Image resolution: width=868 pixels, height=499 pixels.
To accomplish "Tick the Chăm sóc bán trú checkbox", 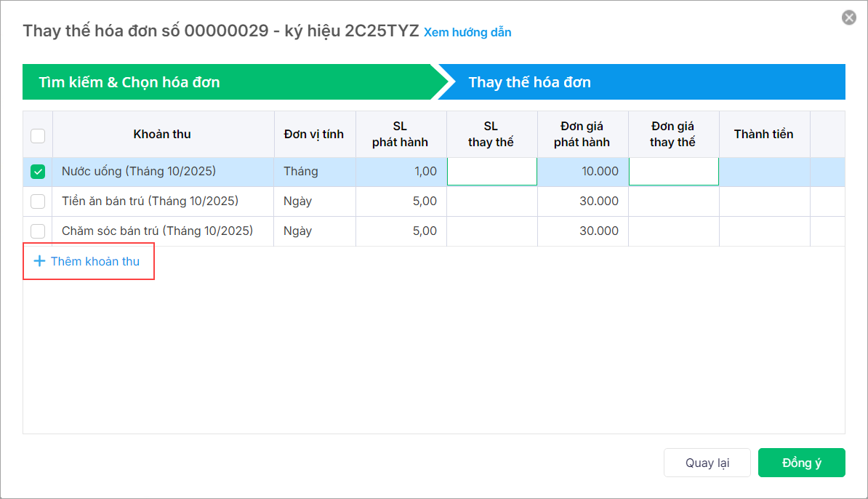I will click(38, 231).
